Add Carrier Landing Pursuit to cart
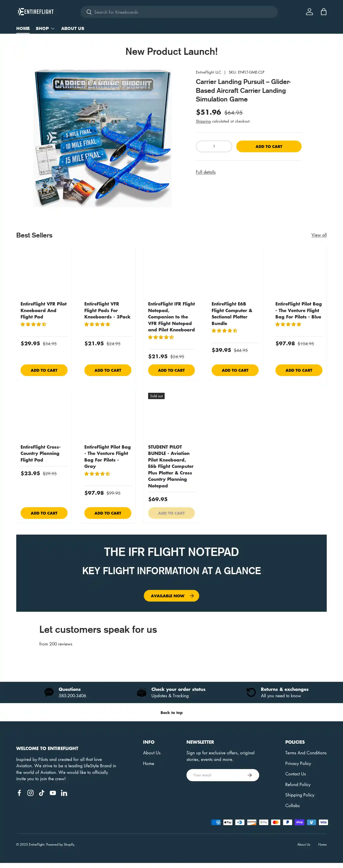Screen dimensions: 343x868 tap(269, 146)
